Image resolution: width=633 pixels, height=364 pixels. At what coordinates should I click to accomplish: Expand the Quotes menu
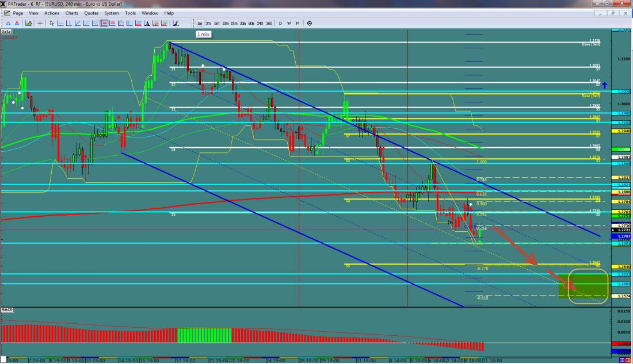91,13
